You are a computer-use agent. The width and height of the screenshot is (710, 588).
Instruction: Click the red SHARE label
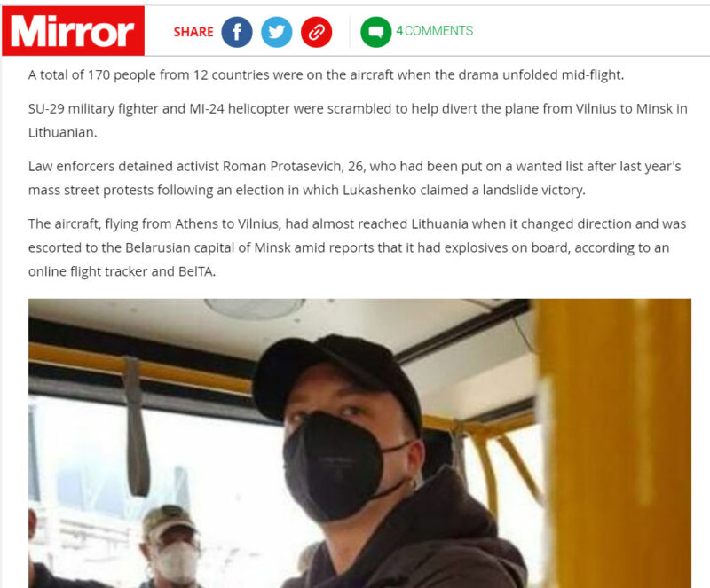[x=193, y=32]
